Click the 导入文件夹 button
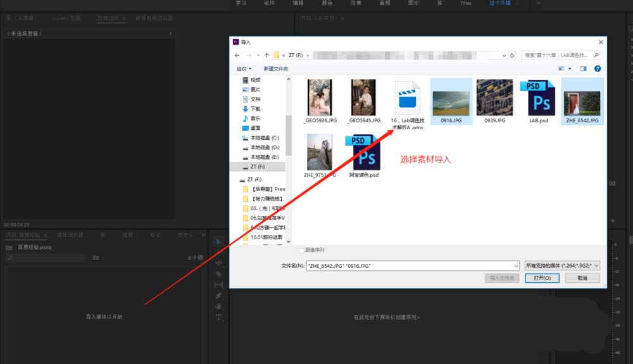This screenshot has height=364, width=633. (x=502, y=278)
